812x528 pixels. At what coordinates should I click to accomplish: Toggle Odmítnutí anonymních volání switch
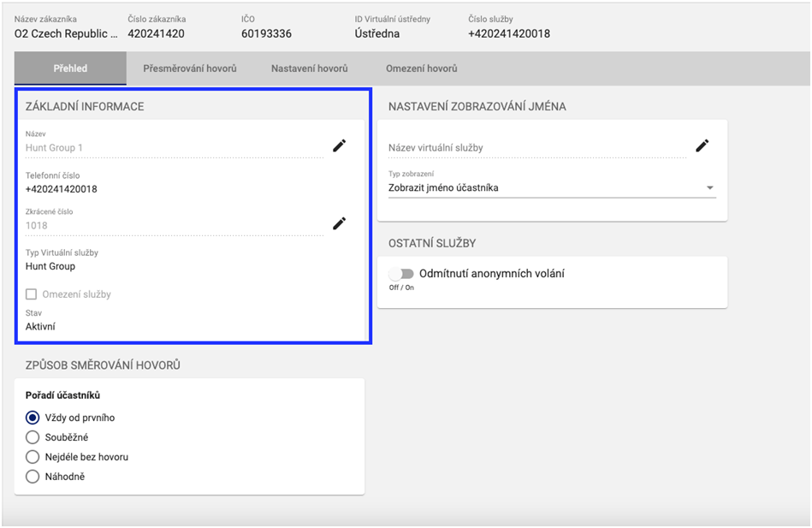(400, 274)
